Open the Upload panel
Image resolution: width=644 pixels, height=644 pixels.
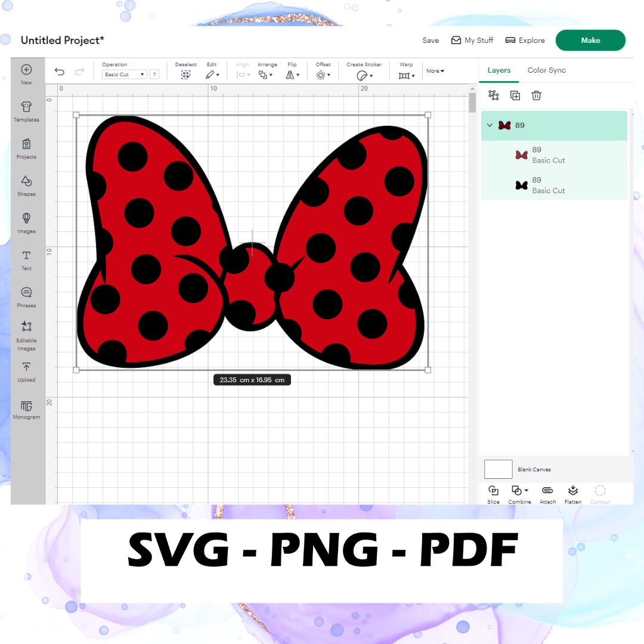pos(26,372)
